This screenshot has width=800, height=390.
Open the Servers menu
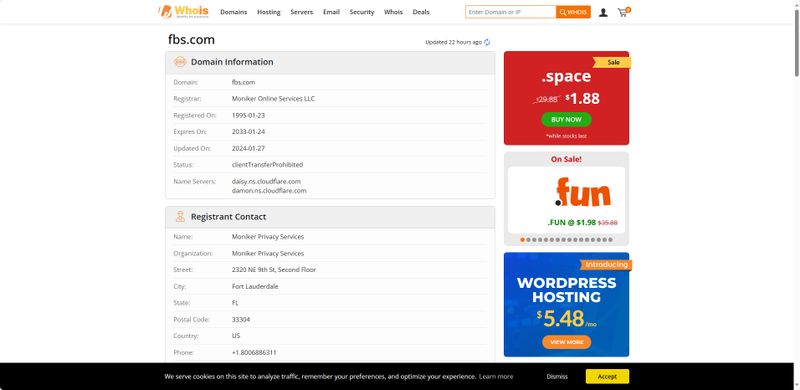coord(302,12)
